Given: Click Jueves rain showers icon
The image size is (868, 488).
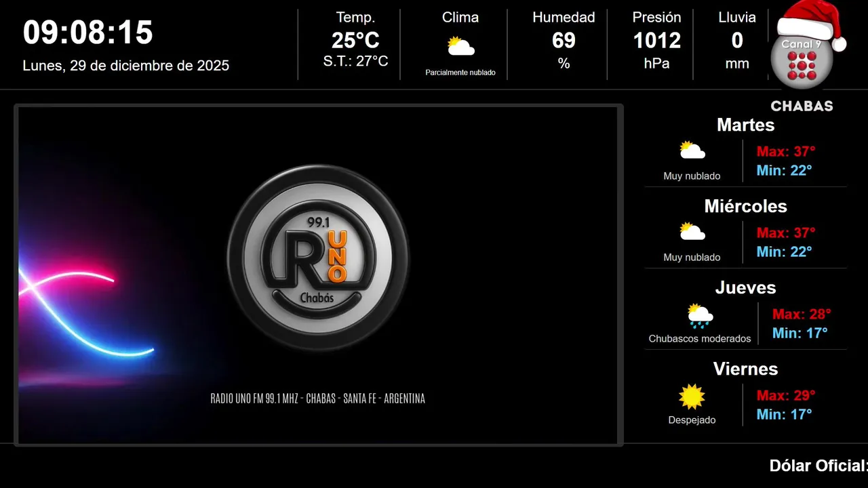Looking at the screenshot, I should point(700,316).
